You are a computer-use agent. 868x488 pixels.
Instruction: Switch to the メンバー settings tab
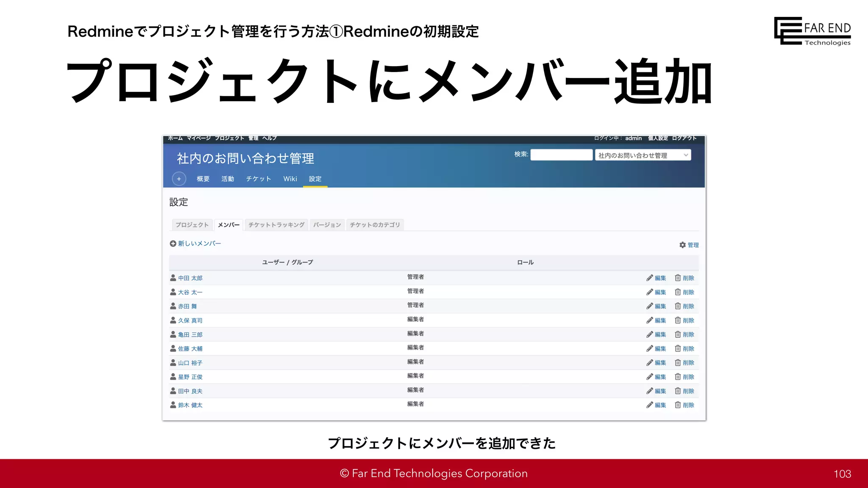pyautogui.click(x=228, y=225)
